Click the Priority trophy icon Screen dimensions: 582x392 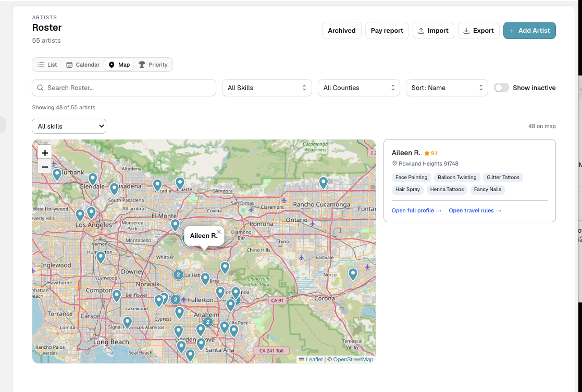click(142, 65)
